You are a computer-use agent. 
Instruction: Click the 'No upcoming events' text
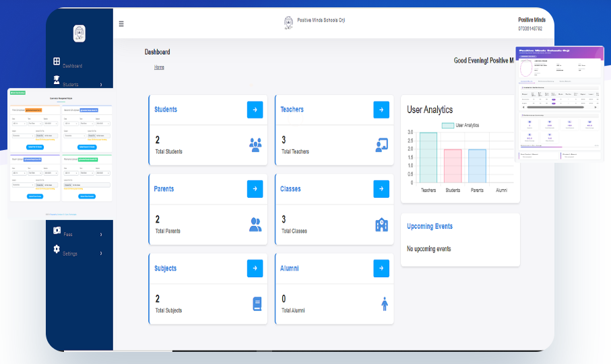point(428,249)
